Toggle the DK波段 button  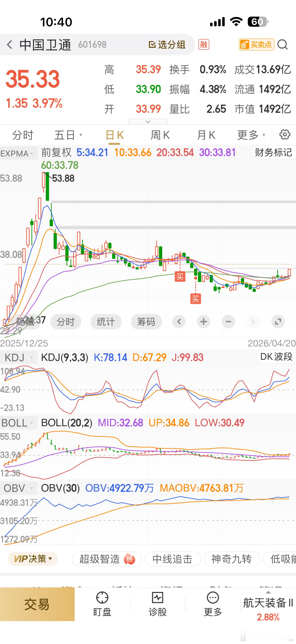pyautogui.click(x=276, y=357)
